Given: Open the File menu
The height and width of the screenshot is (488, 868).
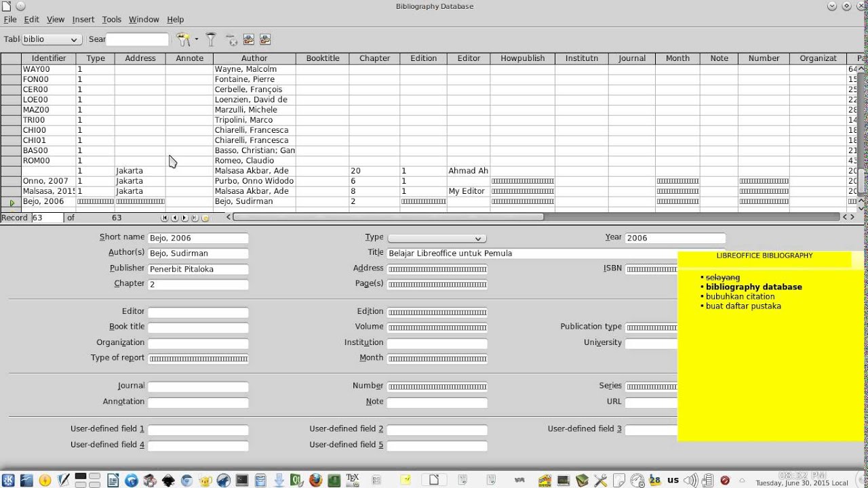Looking at the screenshot, I should 10,20.
